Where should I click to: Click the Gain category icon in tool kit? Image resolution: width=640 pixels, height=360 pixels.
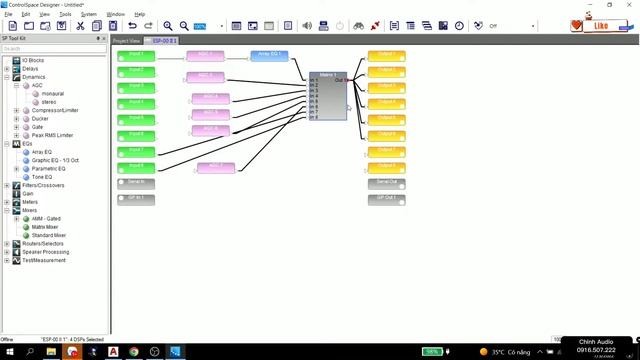pyautogui.click(x=16, y=194)
